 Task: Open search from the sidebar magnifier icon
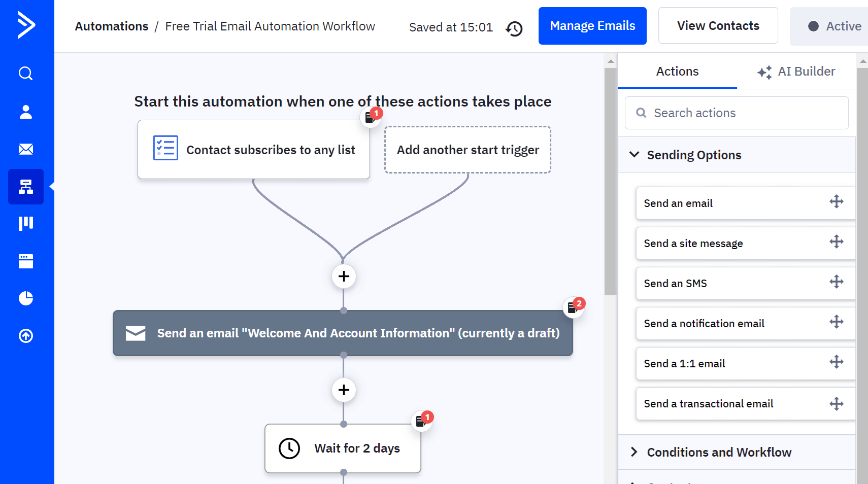26,74
